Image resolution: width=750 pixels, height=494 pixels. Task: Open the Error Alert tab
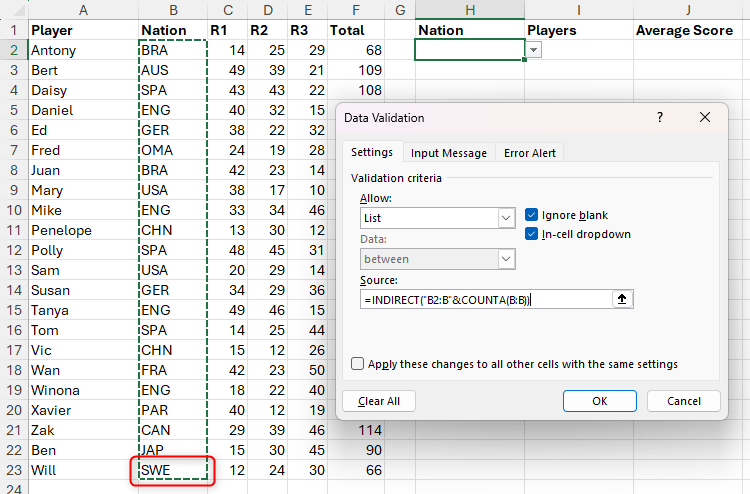coord(530,153)
